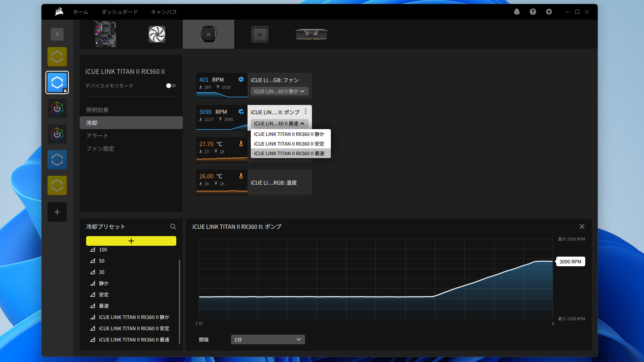Select the white fan device thumbnail
The image size is (644, 362).
(157, 34)
